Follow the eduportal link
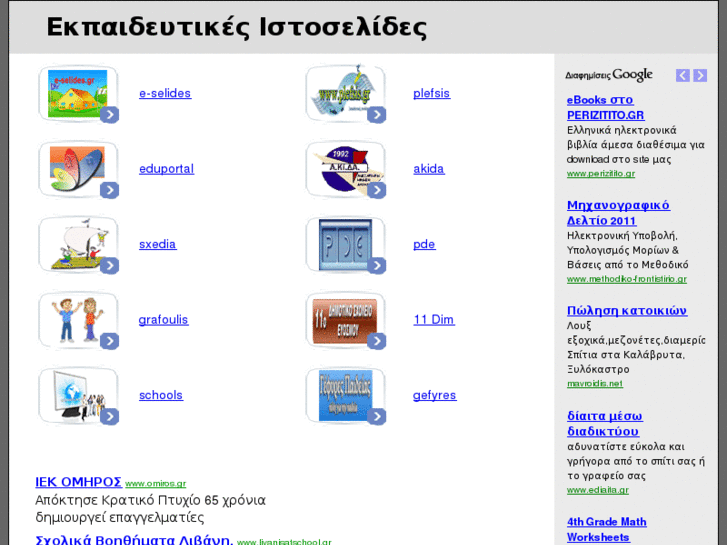The width and height of the screenshot is (727, 545). coord(166,169)
